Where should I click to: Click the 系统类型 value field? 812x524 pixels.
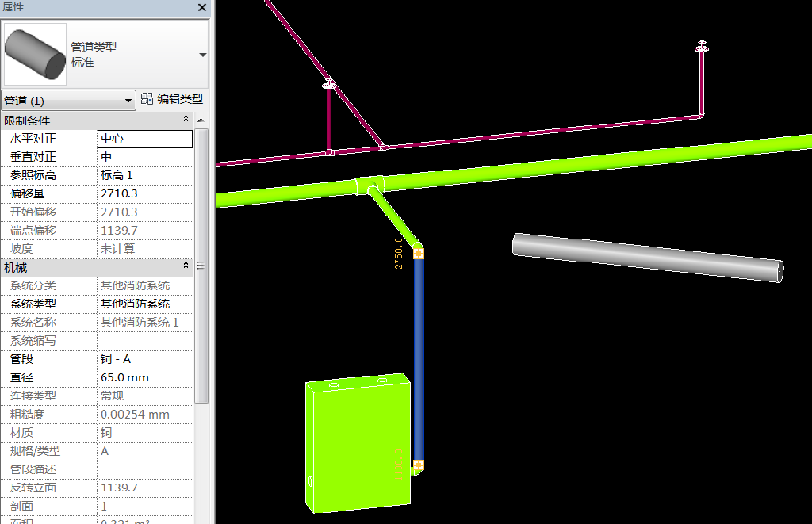(x=144, y=304)
